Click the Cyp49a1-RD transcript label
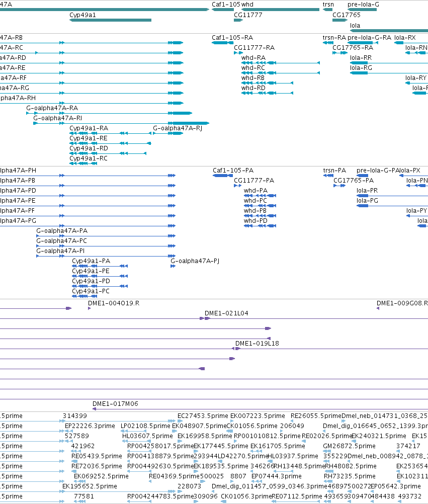The width and height of the screenshot is (428, 504). [x=89, y=148]
